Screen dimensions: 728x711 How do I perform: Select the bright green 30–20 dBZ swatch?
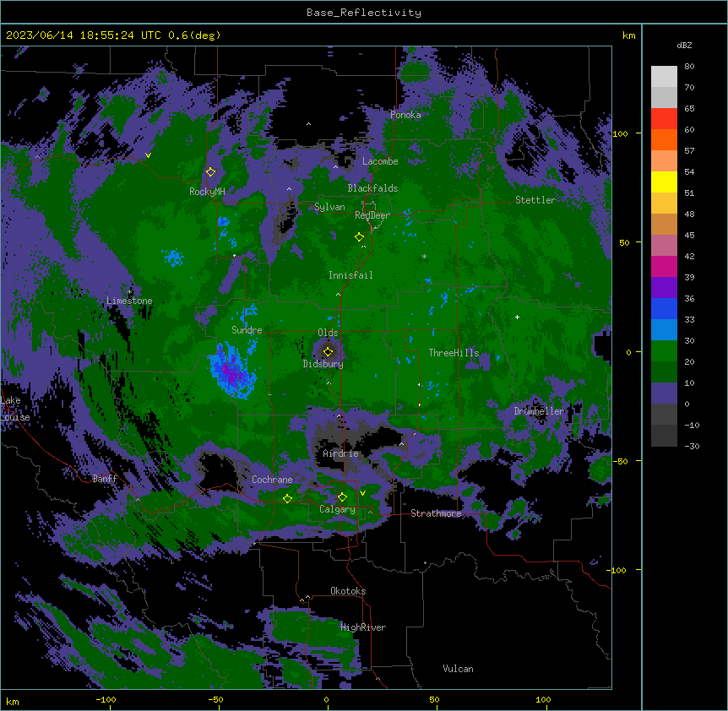pos(664,351)
